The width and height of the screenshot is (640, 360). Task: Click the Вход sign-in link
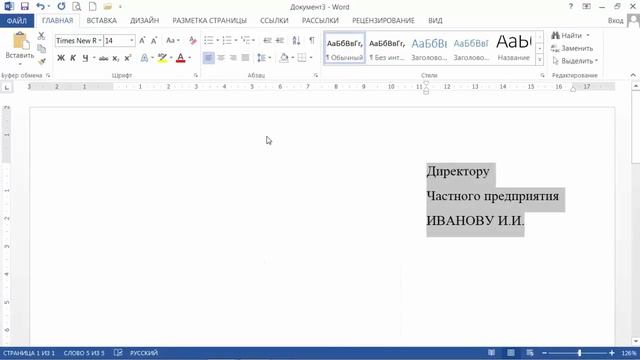[x=615, y=20]
